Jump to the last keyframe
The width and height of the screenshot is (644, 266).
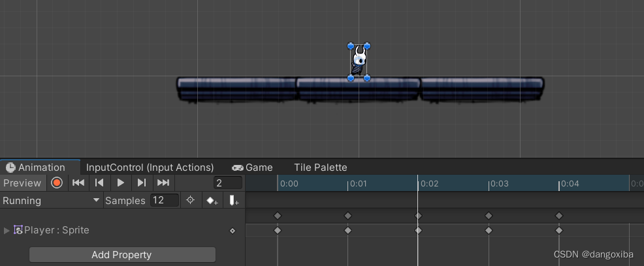tap(163, 183)
